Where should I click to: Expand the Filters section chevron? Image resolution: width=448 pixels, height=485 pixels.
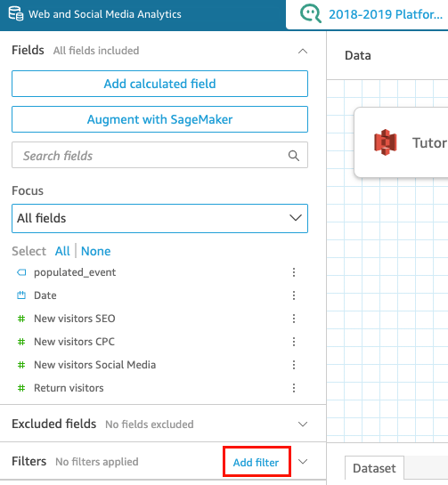(303, 462)
